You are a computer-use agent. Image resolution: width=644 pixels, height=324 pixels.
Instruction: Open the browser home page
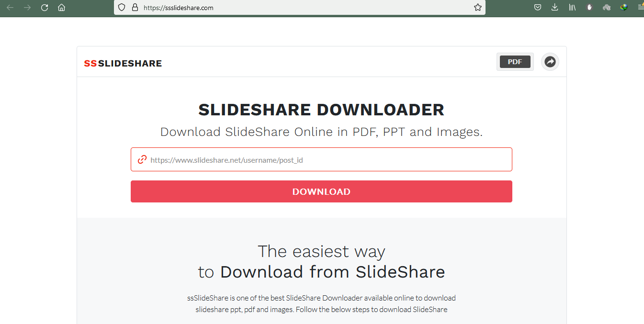[61, 8]
